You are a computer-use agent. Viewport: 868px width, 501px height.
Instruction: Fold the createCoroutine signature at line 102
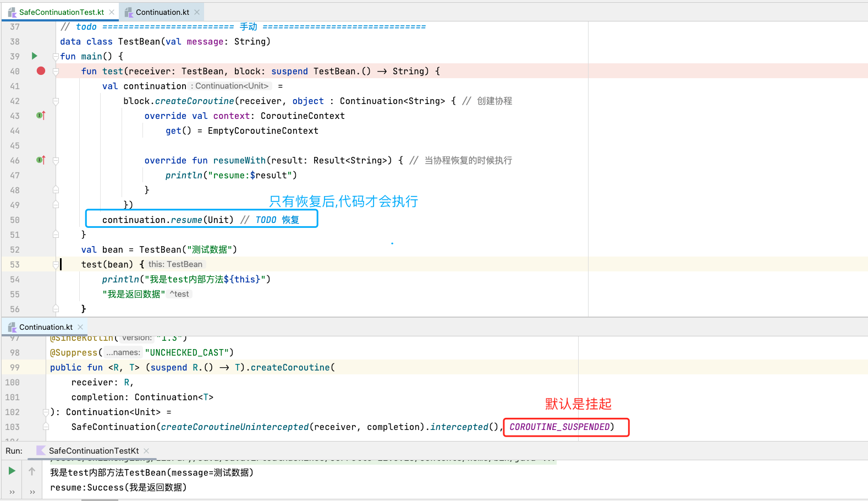click(x=46, y=412)
